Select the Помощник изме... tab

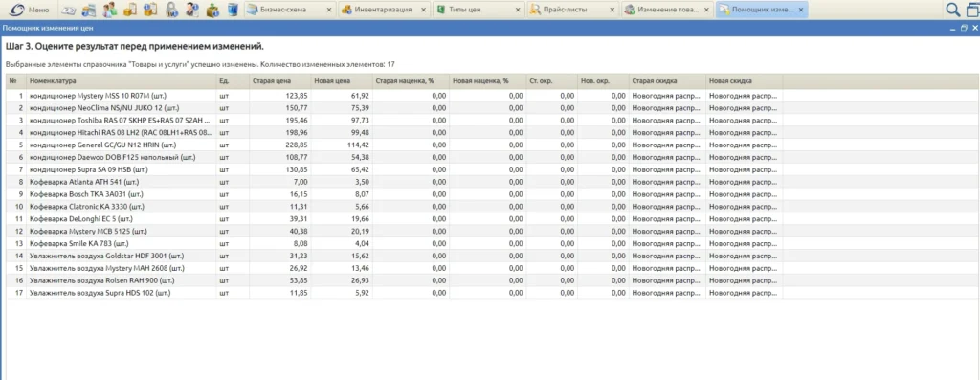pyautogui.click(x=763, y=10)
